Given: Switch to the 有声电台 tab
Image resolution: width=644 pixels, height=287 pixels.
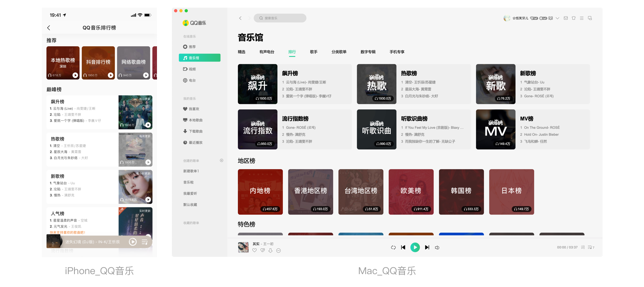Looking at the screenshot, I should pos(267,52).
